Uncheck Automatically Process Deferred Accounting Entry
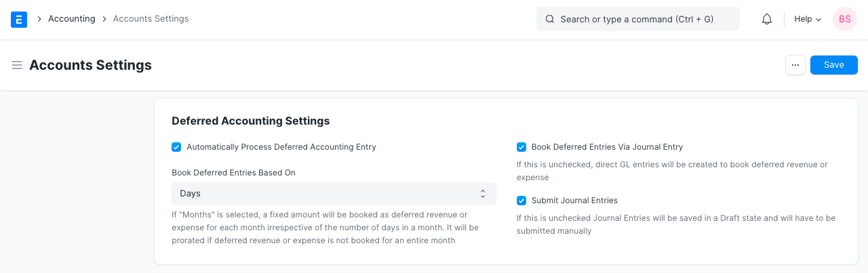868x273 pixels. 177,147
